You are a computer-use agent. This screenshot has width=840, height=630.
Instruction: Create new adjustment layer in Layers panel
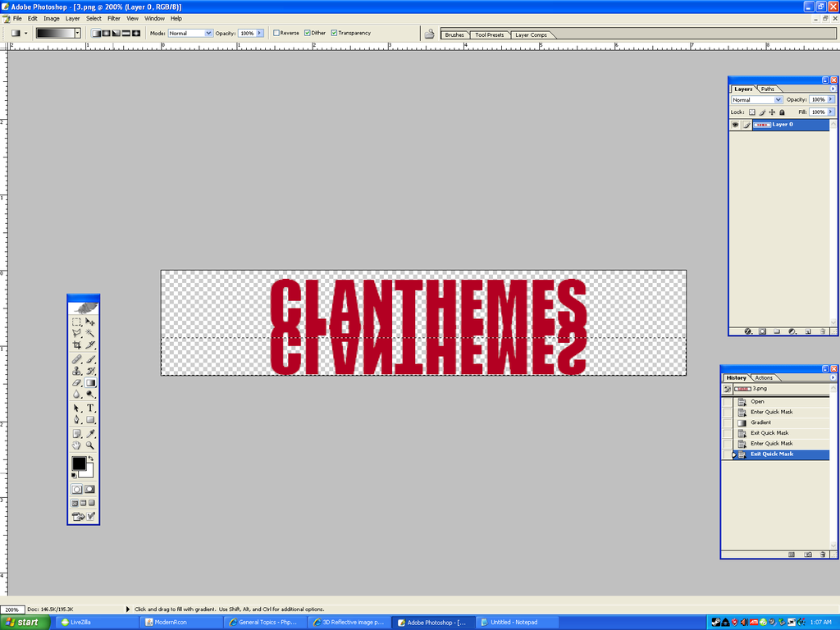(x=792, y=331)
